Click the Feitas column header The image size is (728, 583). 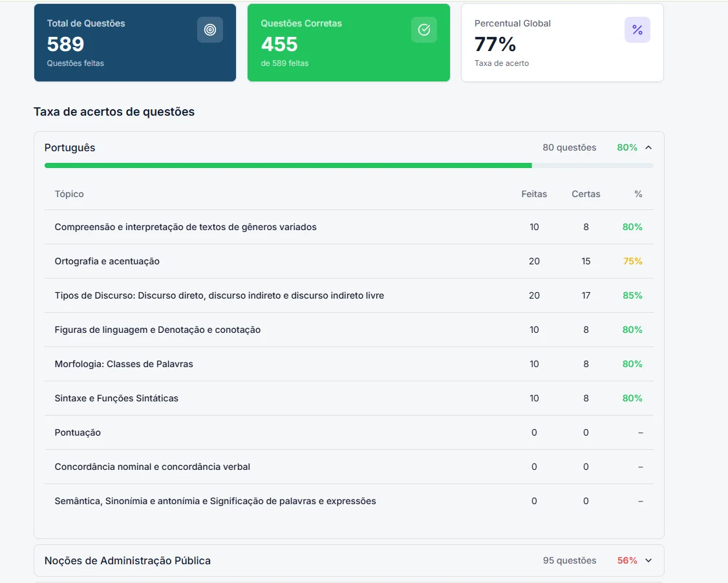(534, 194)
